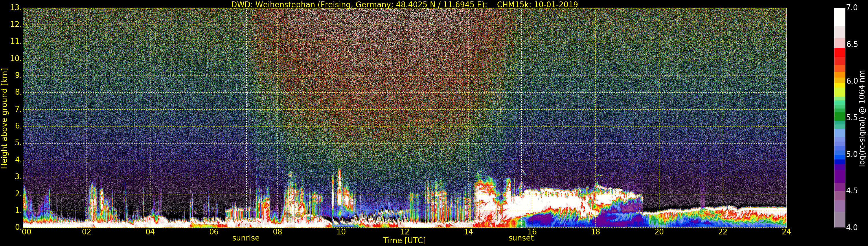Viewport: 868px width, 246px height.
Task: Click the colorbar value '4.0'
Action: pos(852,227)
